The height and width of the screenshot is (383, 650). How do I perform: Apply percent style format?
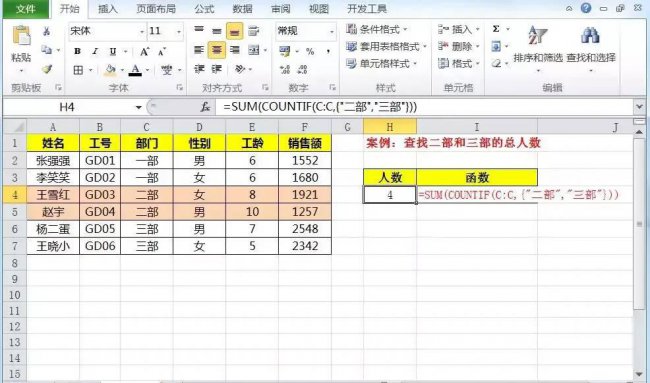pyautogui.click(x=310, y=51)
